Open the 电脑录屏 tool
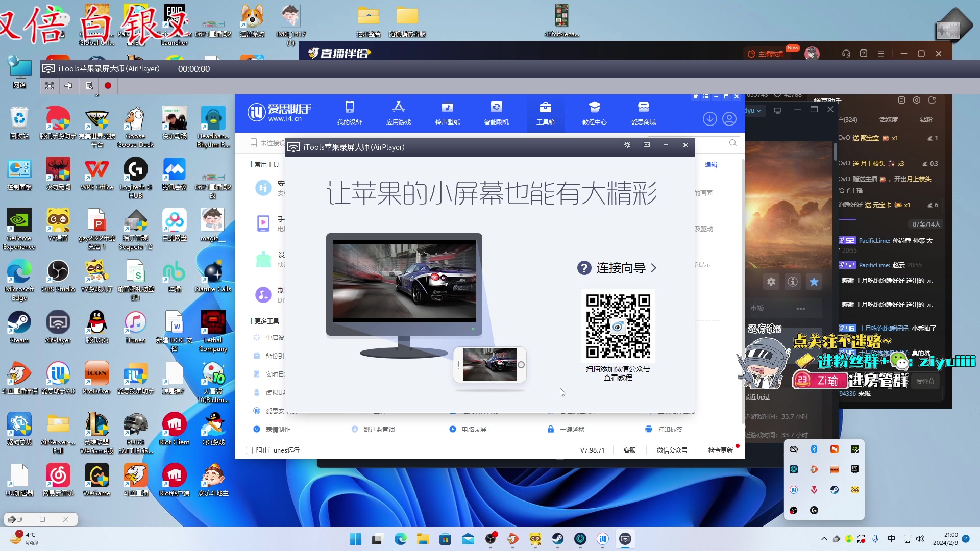The width and height of the screenshot is (980, 551). (x=469, y=430)
